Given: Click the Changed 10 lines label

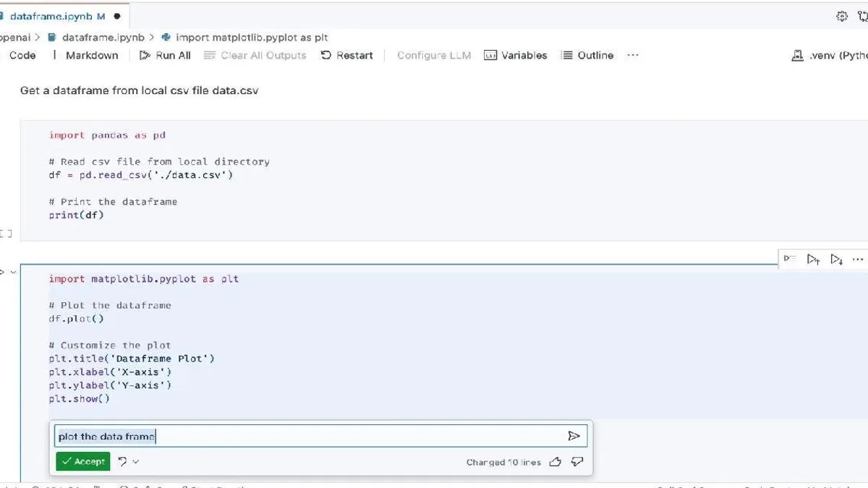Looking at the screenshot, I should (x=503, y=462).
